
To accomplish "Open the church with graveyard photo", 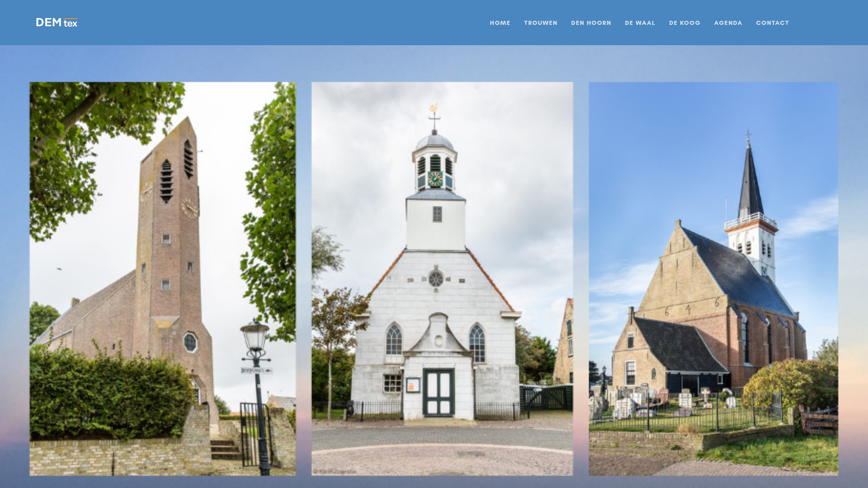I will 713,279.
